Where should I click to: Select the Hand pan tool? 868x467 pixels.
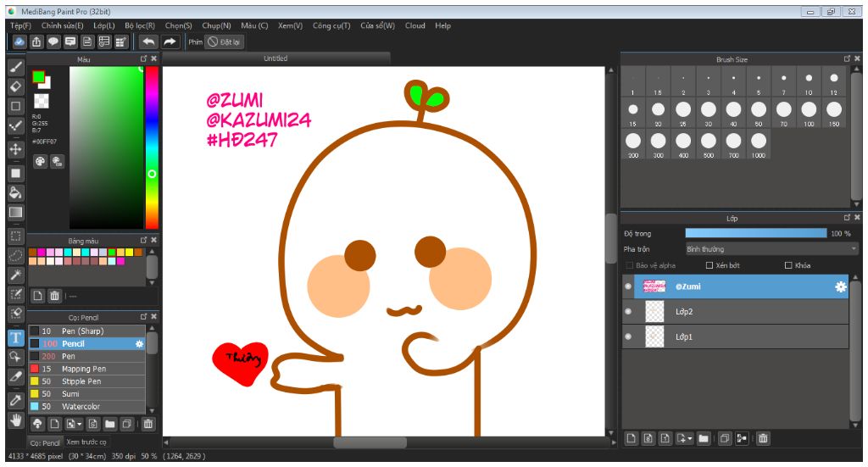16,420
